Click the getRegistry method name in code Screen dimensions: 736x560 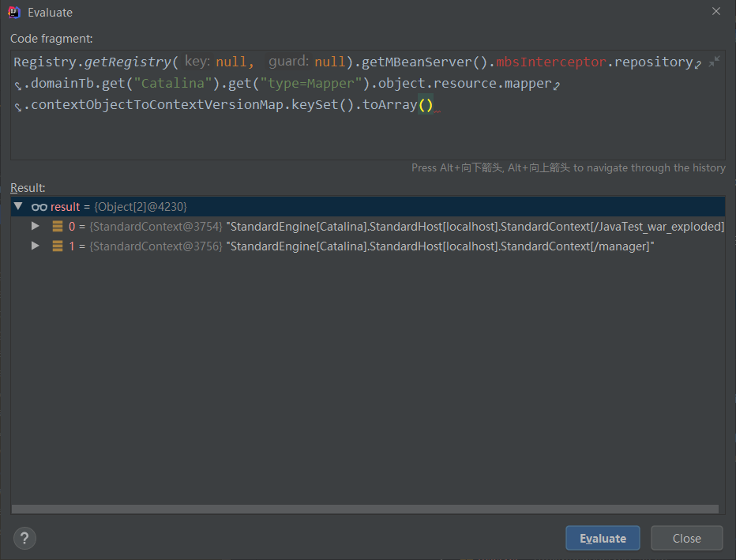point(128,62)
